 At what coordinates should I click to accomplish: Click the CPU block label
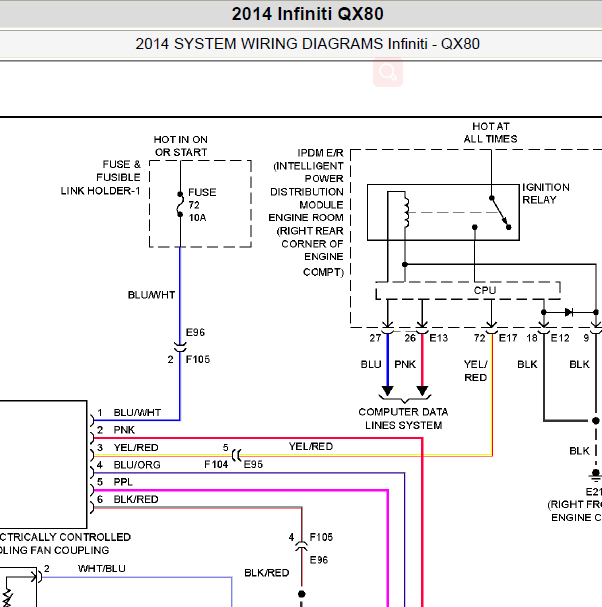click(x=485, y=290)
